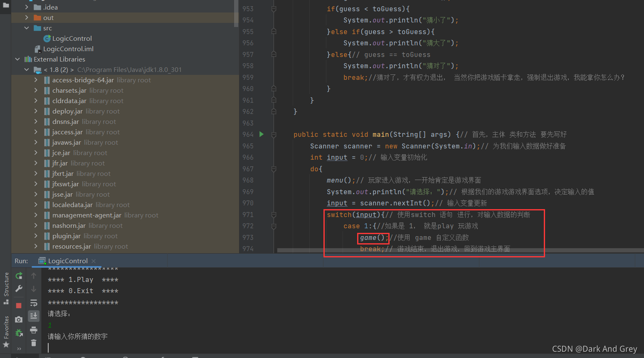Switch to the LogicControl run tab
This screenshot has width=644, height=358.
coord(67,261)
